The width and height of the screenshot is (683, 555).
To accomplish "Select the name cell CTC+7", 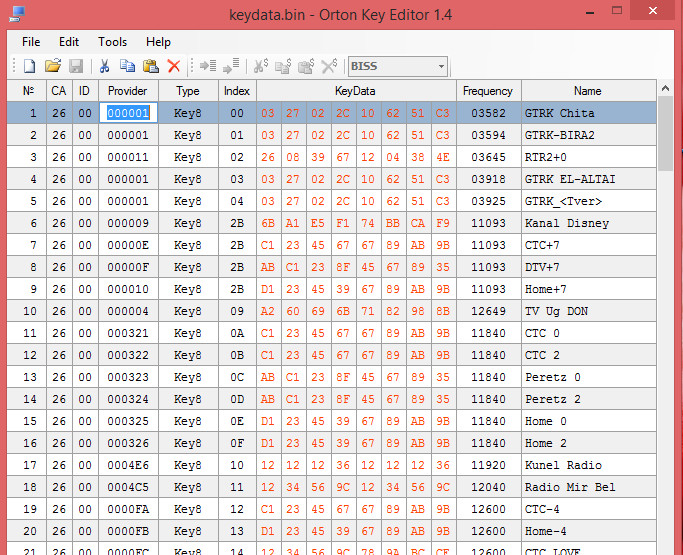I will pyautogui.click(x=588, y=245).
